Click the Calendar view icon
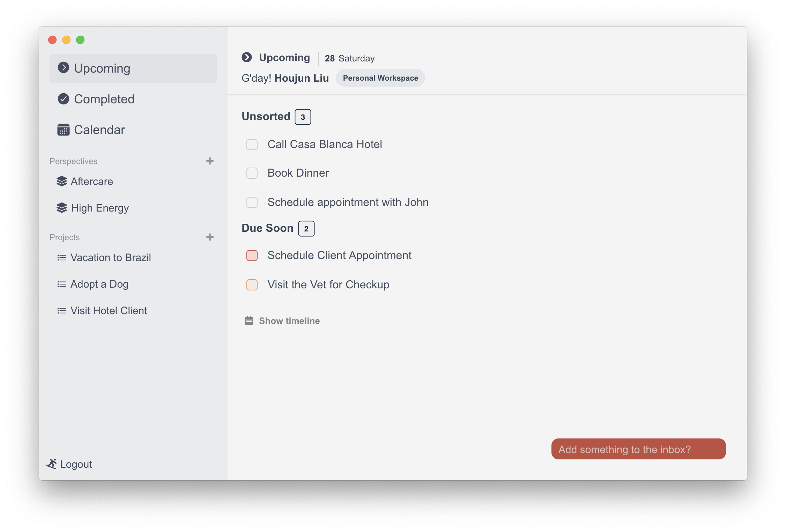The width and height of the screenshot is (786, 532). tap(62, 129)
